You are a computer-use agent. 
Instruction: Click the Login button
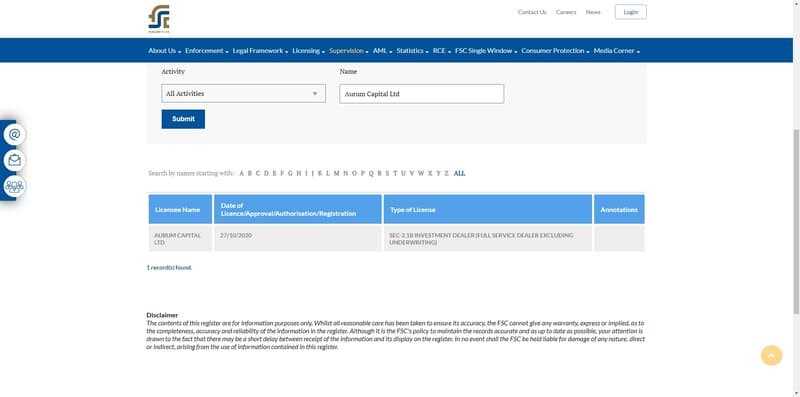coord(631,12)
